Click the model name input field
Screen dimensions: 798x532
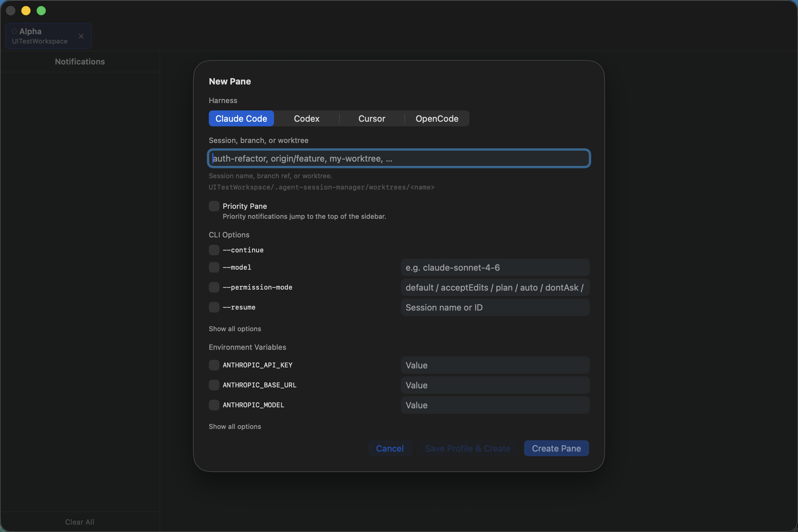pos(495,267)
